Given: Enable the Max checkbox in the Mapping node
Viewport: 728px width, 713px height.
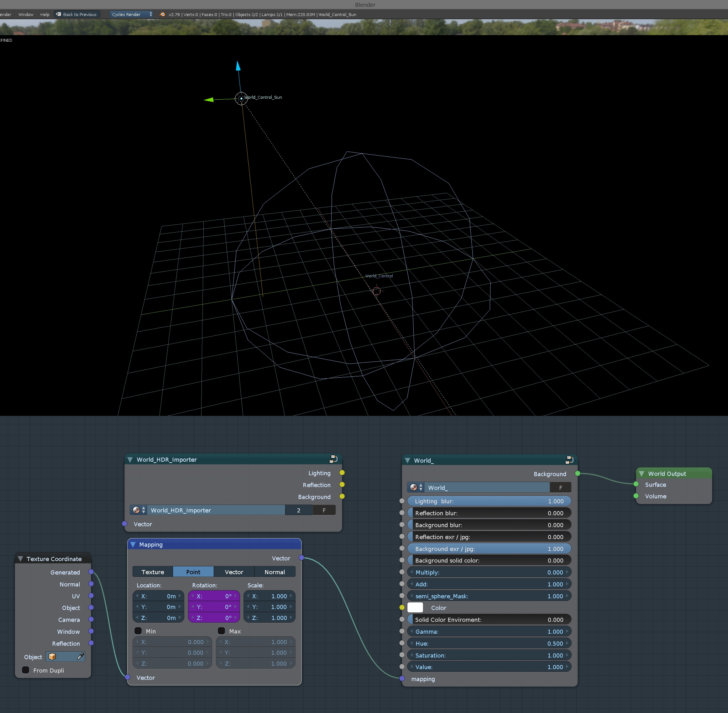Looking at the screenshot, I should point(221,631).
